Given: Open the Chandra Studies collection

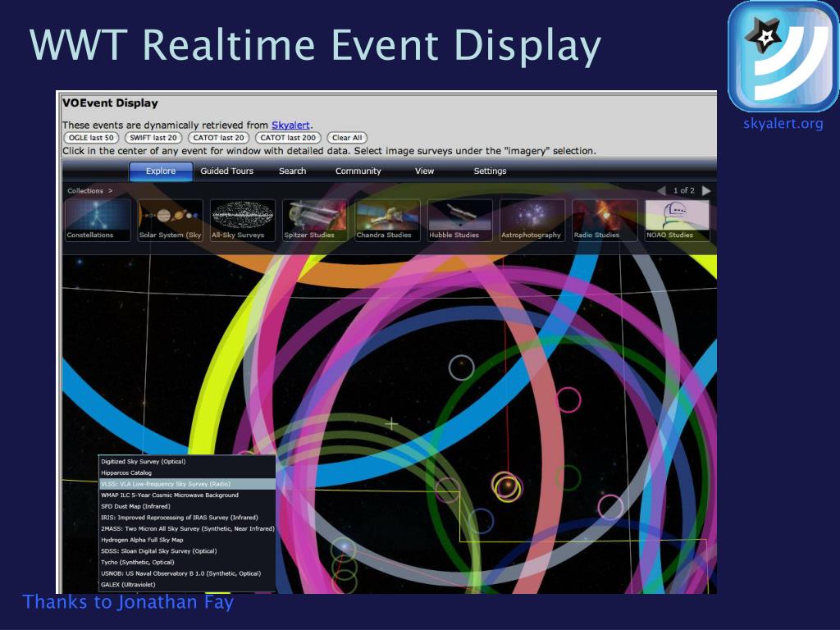Looking at the screenshot, I should point(388,220).
